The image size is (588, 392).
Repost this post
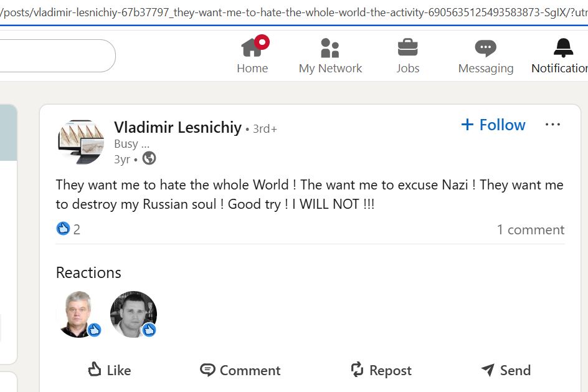point(381,370)
